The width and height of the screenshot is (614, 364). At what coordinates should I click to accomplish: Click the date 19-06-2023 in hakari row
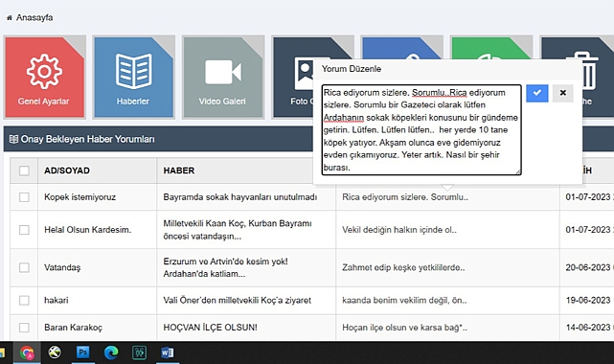click(x=589, y=300)
